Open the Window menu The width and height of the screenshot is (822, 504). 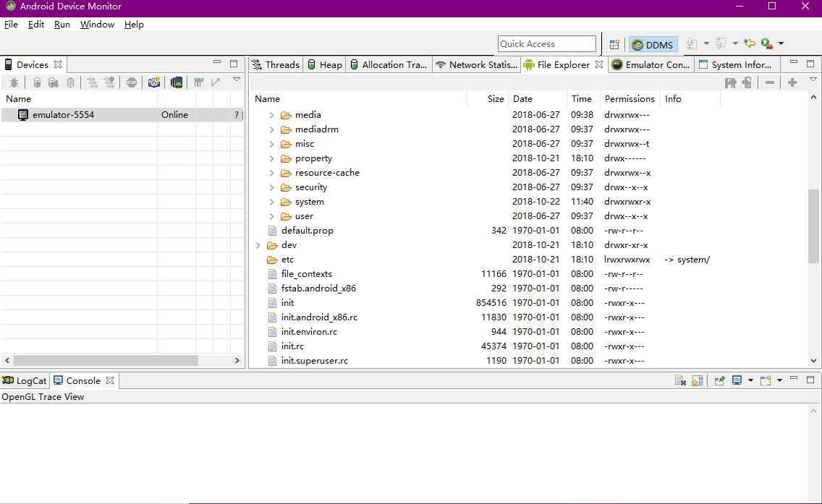click(x=97, y=24)
